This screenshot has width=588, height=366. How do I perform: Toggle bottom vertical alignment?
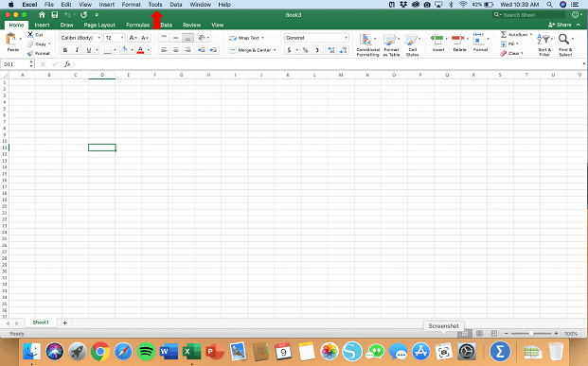(x=187, y=38)
